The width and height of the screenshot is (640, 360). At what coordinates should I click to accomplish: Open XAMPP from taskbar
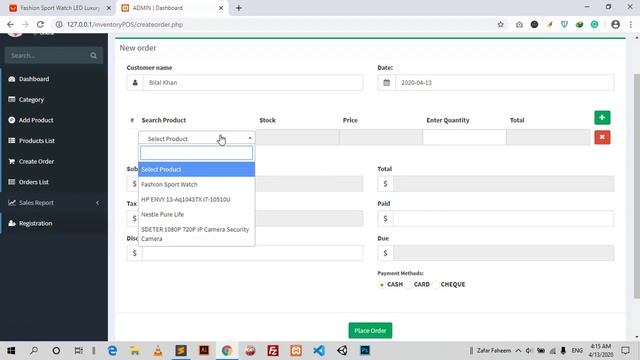point(296,351)
